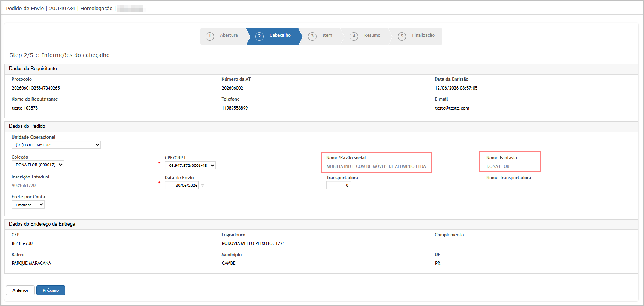Click the Próximo button
The height and width of the screenshot is (306, 644).
click(51, 290)
